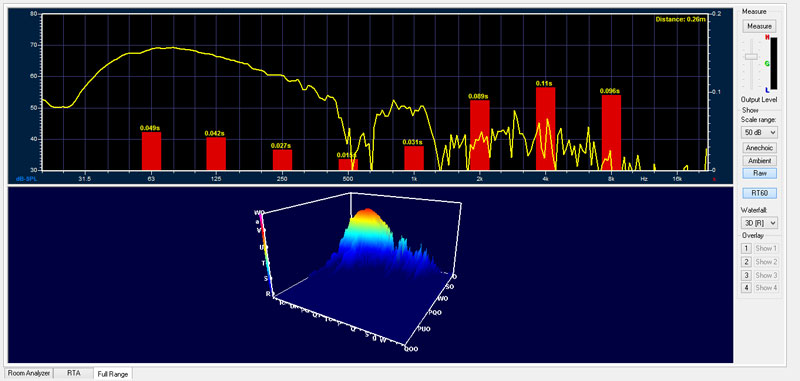Viewport: 800px width, 381px height.
Task: Toggle the RT60 bars display
Action: coord(759,193)
